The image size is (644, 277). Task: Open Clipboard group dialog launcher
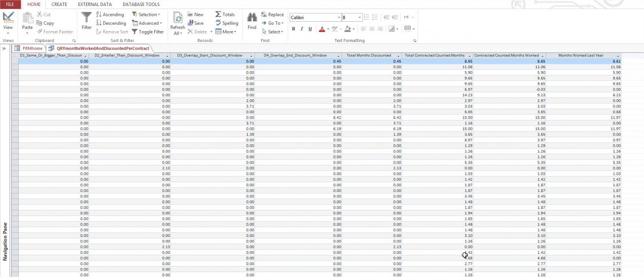74,40
